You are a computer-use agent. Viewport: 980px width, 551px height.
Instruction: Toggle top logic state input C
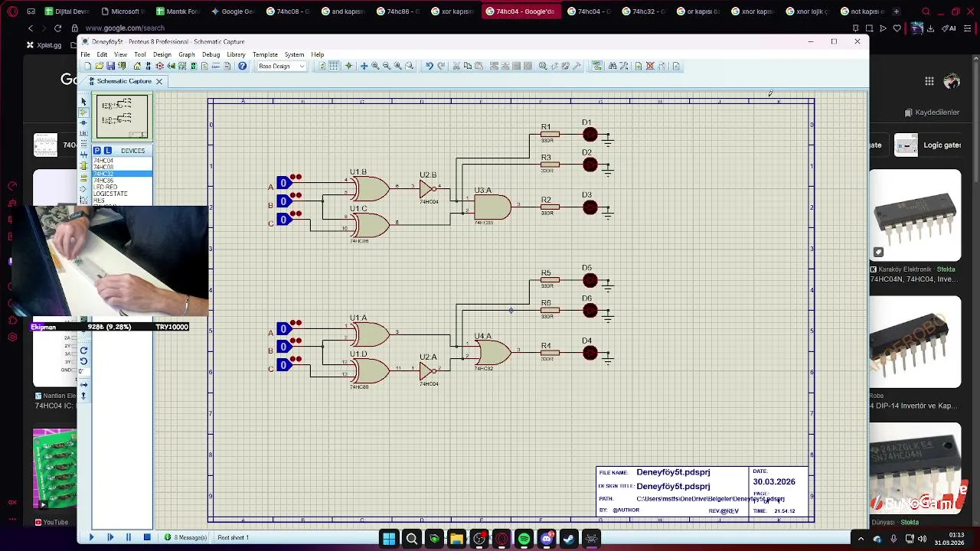(283, 220)
